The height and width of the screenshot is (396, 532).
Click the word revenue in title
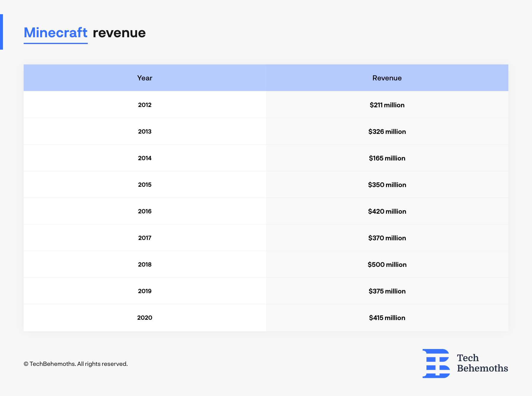coord(119,33)
